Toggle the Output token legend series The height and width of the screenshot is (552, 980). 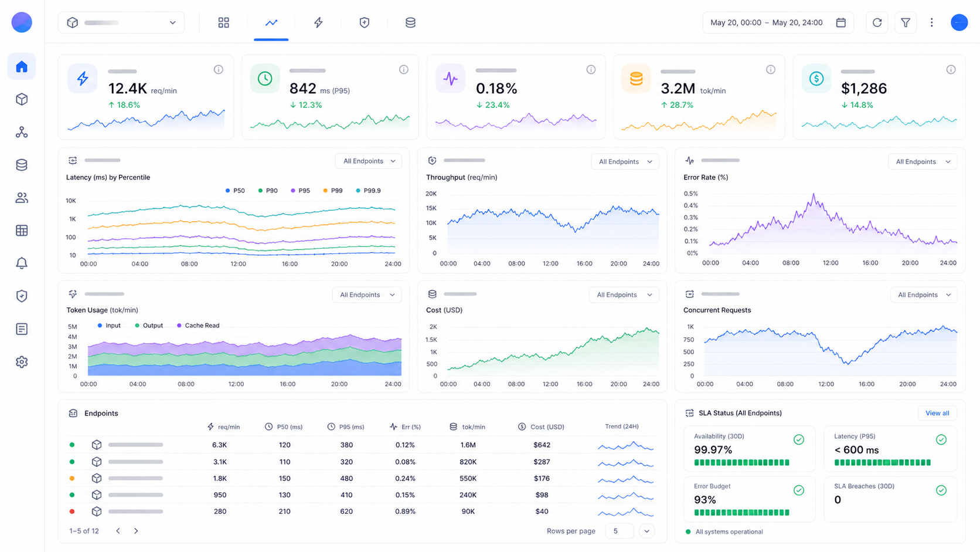(x=149, y=326)
